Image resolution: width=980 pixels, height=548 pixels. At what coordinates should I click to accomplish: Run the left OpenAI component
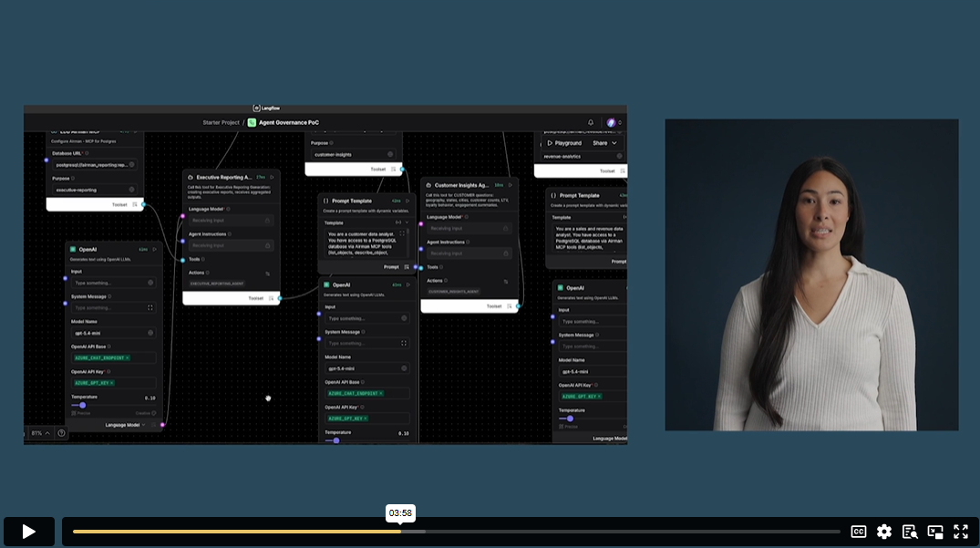[x=154, y=249]
